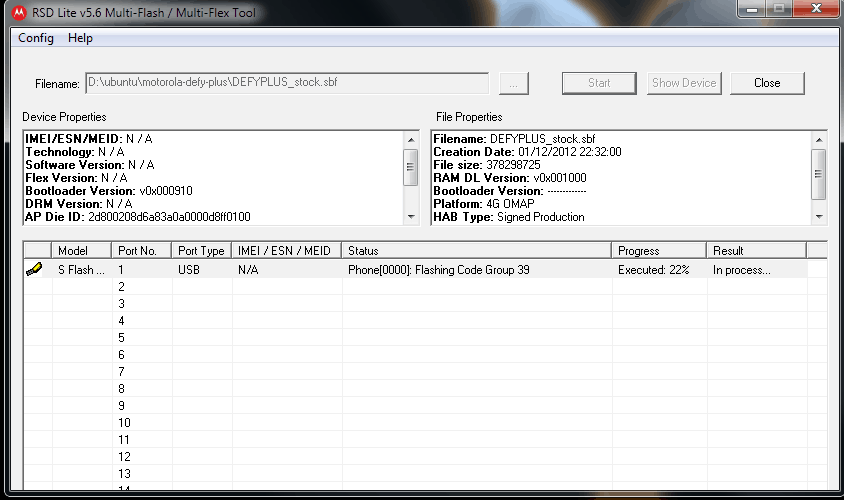Click the IMEI/ESN/MEID line in Device Properties
This screenshot has height=500, width=844.
pyautogui.click(x=89, y=139)
